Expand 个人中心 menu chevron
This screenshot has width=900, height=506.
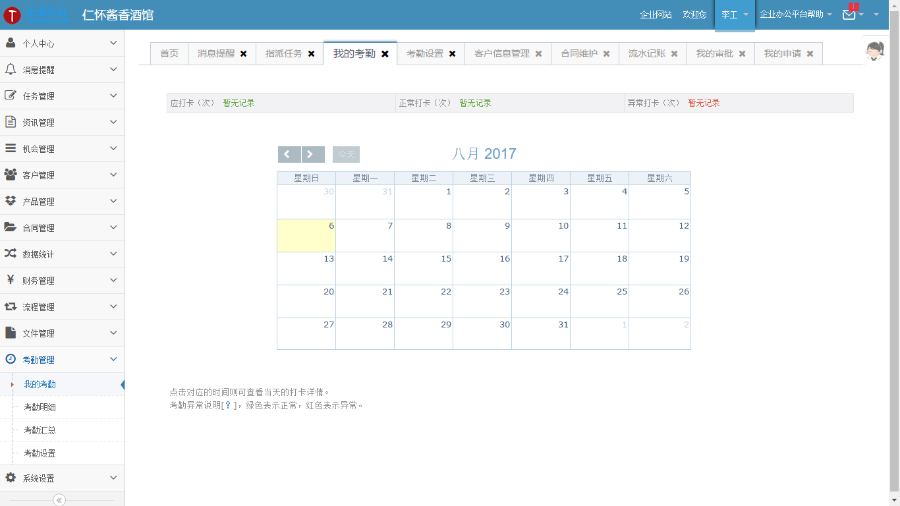[x=113, y=43]
